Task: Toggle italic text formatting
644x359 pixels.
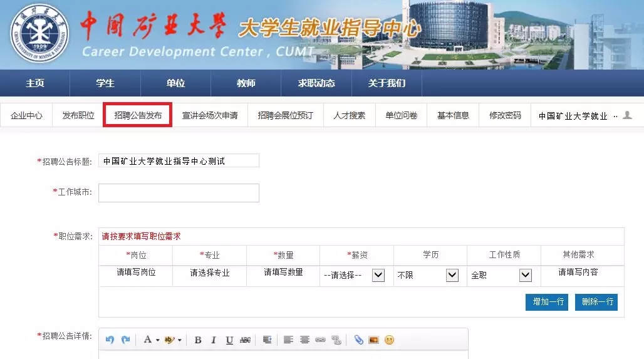Action: [213, 340]
